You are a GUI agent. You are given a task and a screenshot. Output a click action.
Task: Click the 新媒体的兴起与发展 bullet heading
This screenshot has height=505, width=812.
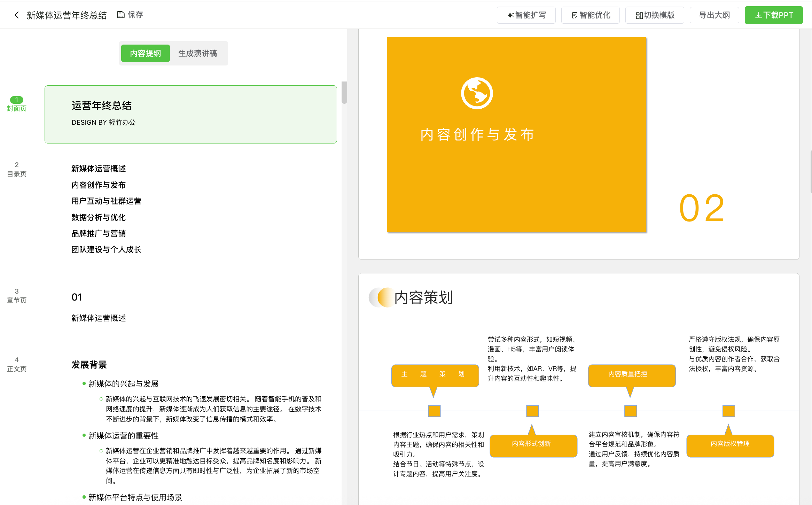[124, 384]
